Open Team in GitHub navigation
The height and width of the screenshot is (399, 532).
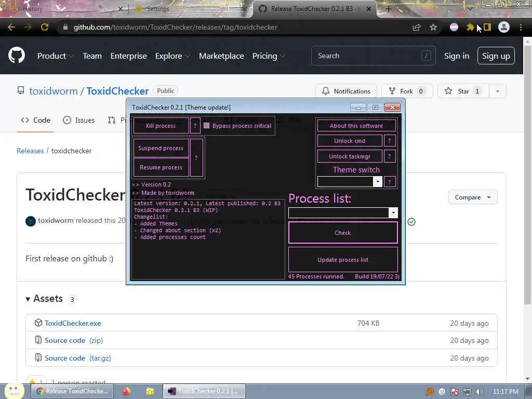click(x=92, y=56)
